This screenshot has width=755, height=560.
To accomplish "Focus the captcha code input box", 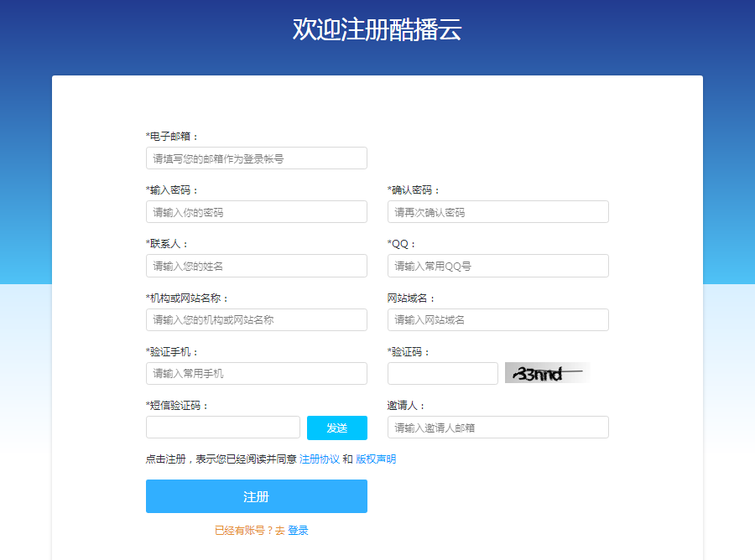I will coord(442,373).
